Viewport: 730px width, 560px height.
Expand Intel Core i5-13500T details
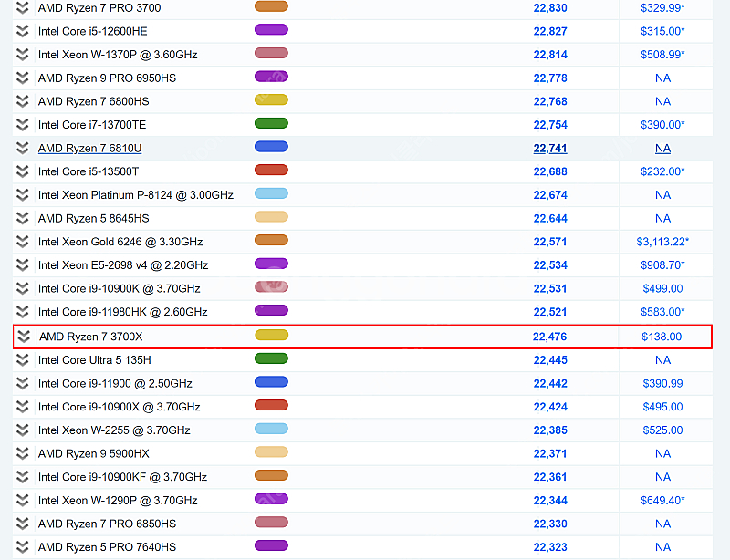(x=22, y=171)
